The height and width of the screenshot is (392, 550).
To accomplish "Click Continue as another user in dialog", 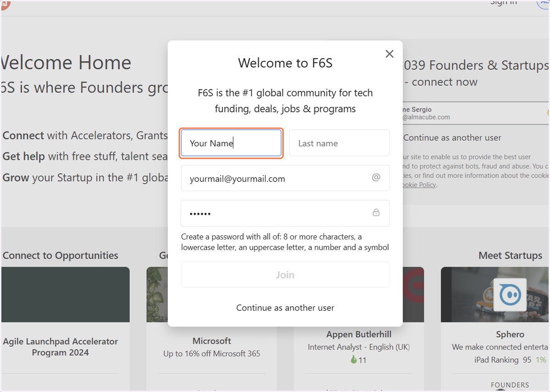I will (285, 308).
